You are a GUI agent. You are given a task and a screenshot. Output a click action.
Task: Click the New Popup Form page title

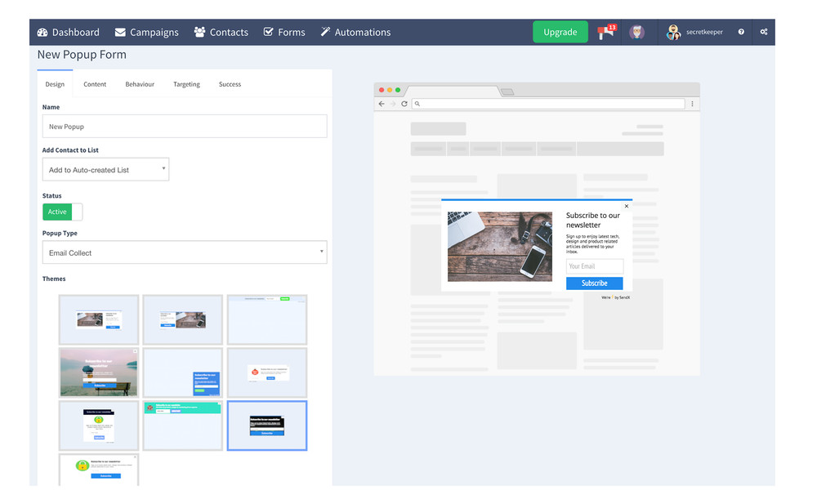click(82, 55)
